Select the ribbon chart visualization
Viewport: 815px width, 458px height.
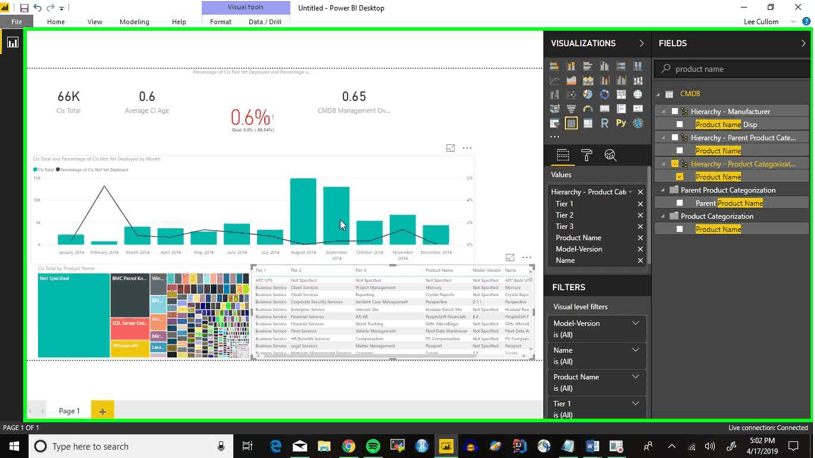pos(637,81)
